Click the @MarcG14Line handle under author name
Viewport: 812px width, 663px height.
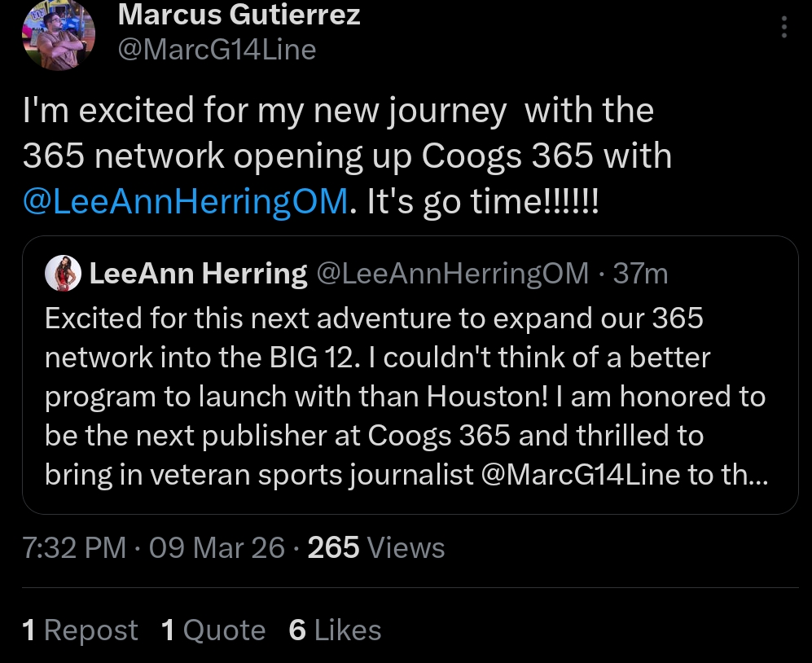pos(217,50)
